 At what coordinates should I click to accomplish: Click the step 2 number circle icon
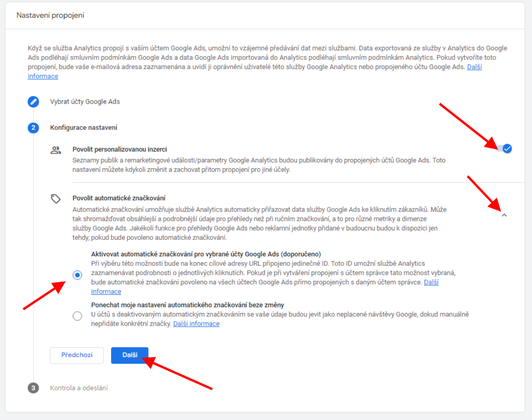(x=33, y=128)
